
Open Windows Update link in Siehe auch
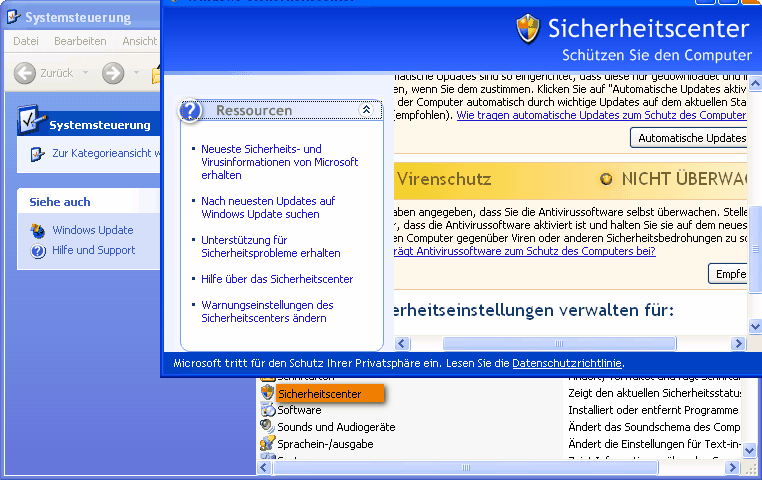click(93, 230)
